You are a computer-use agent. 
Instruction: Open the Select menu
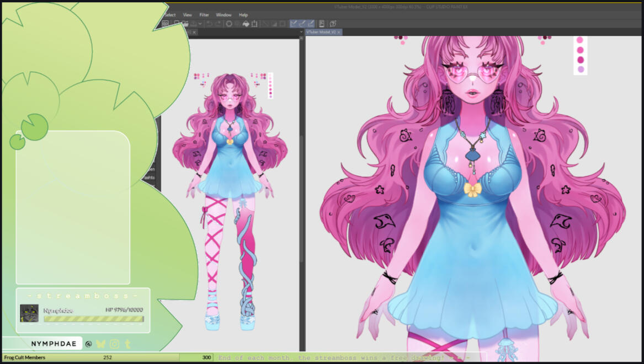(x=170, y=15)
